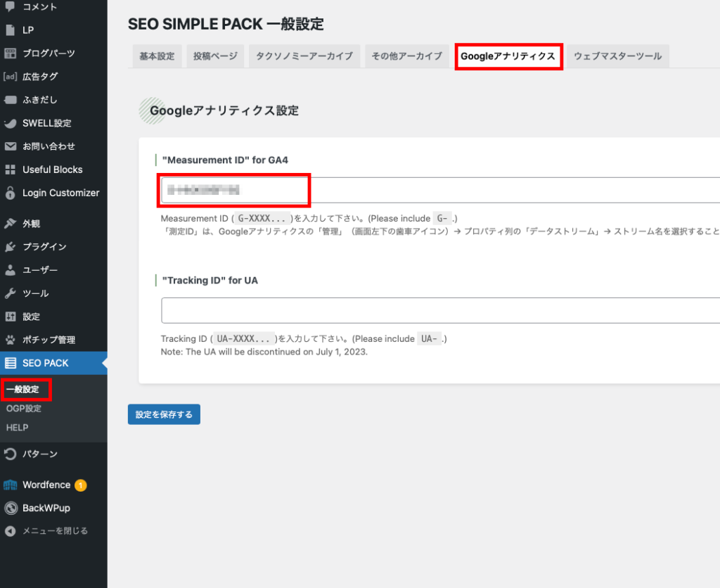Switch to the 投稿ページ tab
This screenshot has height=588, width=720.
pos(215,56)
